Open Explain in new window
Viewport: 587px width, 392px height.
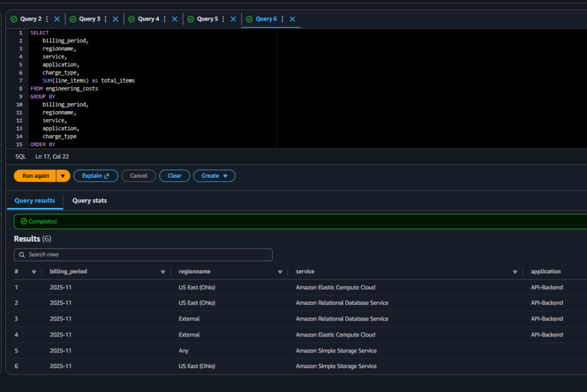96,176
